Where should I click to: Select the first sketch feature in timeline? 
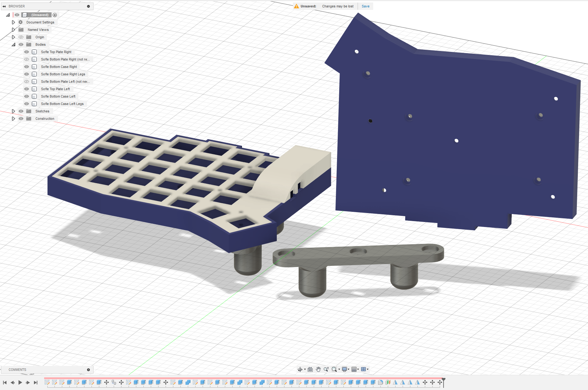(x=47, y=382)
